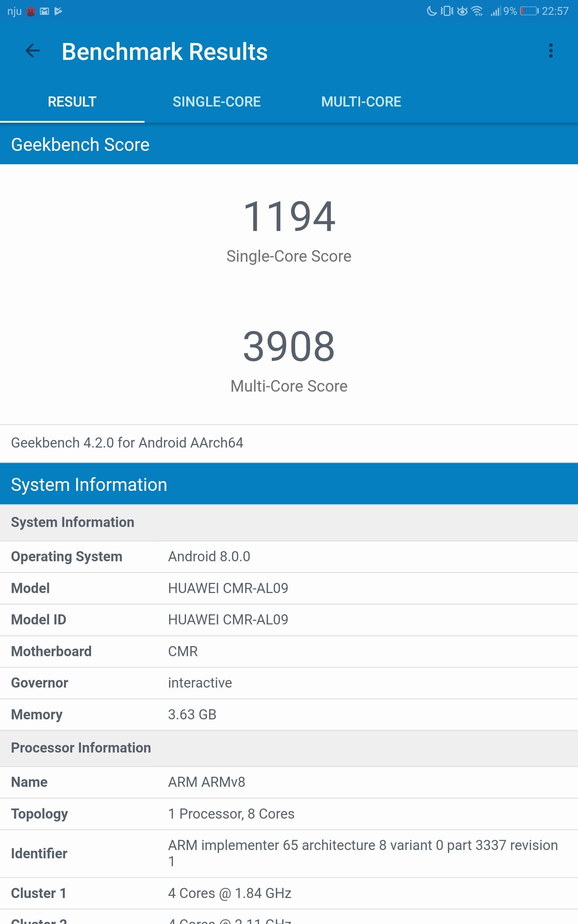Tap the battery icon in status bar
The height and width of the screenshot is (924, 578).
[530, 11]
